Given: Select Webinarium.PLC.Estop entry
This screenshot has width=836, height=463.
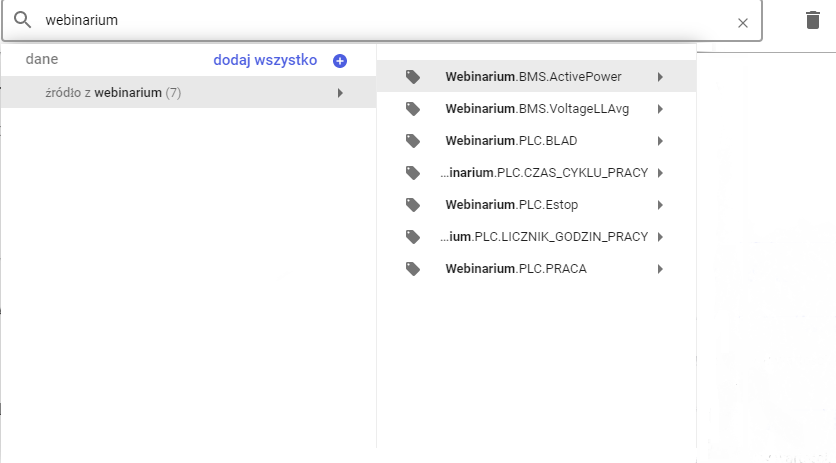Looking at the screenshot, I should (536, 205).
